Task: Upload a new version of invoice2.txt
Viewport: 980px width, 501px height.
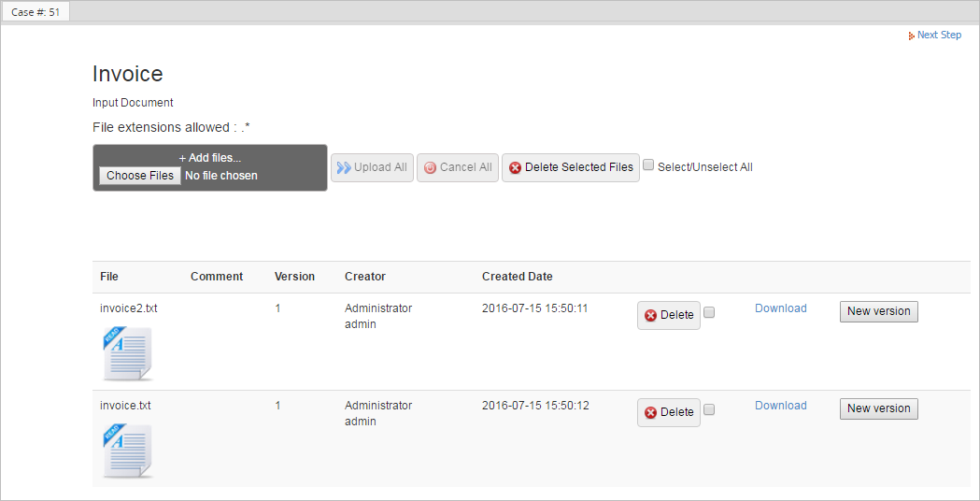Action: click(x=878, y=311)
